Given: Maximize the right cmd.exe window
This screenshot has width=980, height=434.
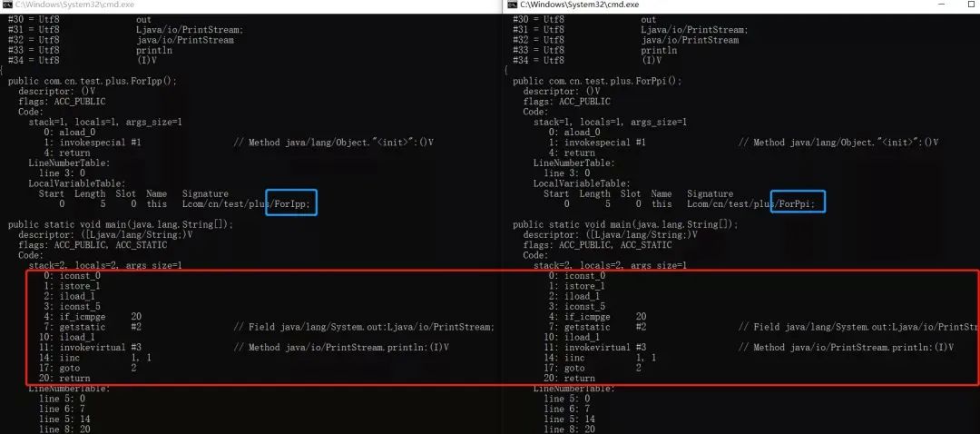Looking at the screenshot, I should coord(973,5).
